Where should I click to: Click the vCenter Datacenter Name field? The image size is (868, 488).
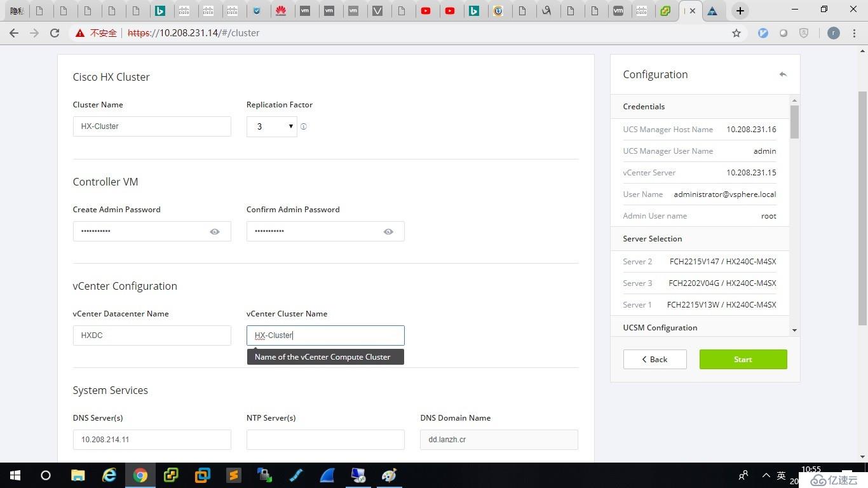coord(152,335)
